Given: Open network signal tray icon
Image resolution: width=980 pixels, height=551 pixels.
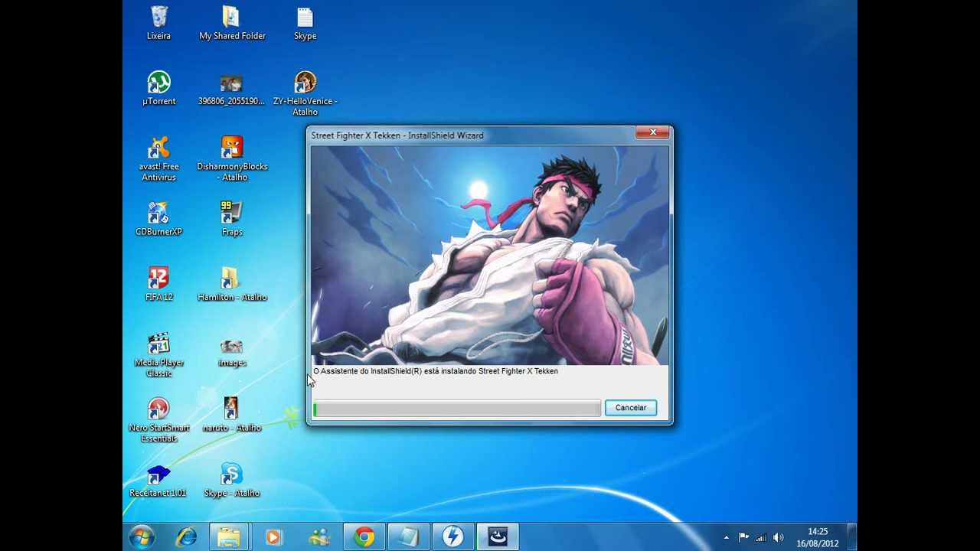Looking at the screenshot, I should click(761, 537).
